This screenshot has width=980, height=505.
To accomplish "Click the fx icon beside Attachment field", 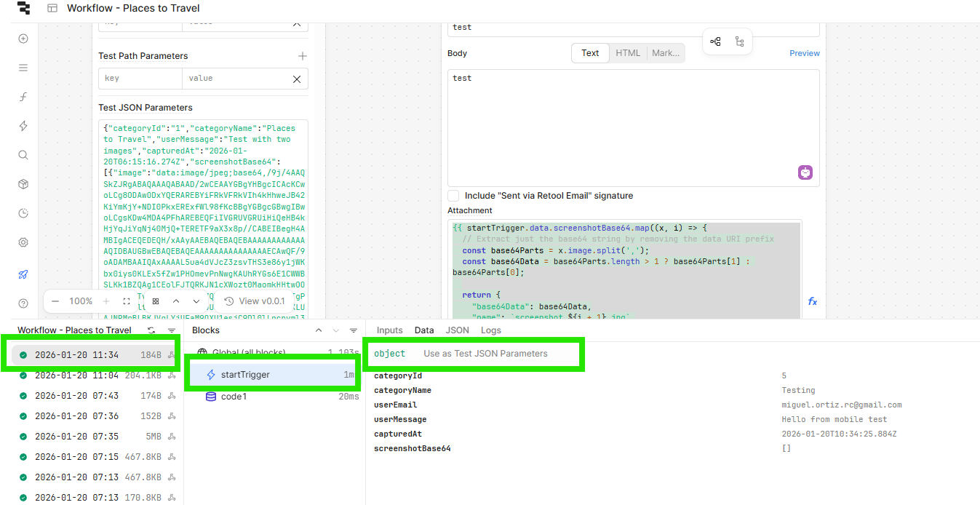I will pos(812,301).
